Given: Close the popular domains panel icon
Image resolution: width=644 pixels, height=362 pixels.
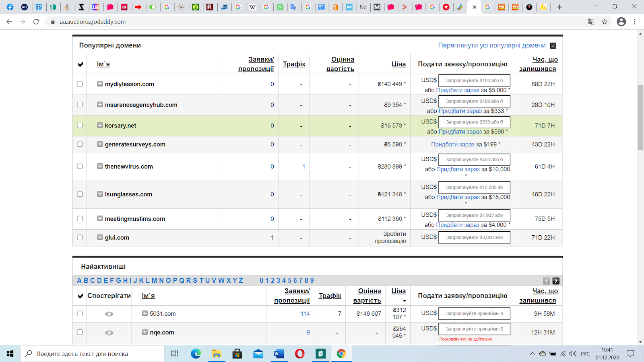Looking at the screenshot, I should [x=553, y=46].
